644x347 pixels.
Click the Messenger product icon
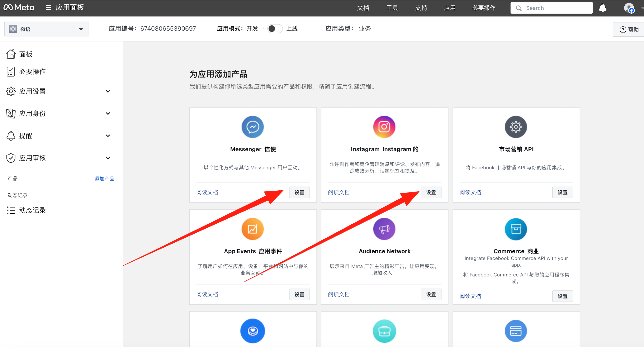[x=253, y=127]
